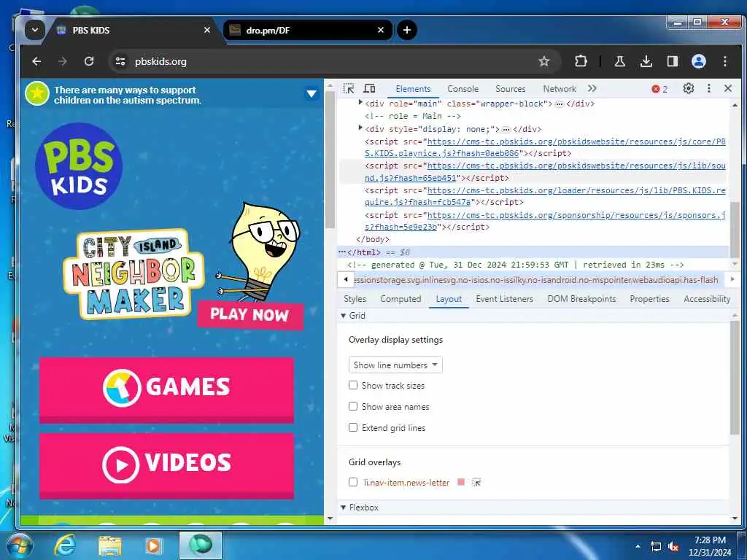Open the Downloads icon in toolbar
The width and height of the screenshot is (747, 560).
point(646,61)
